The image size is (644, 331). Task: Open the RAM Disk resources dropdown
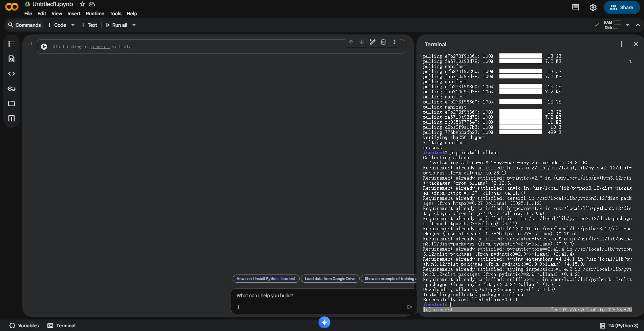tap(628, 25)
